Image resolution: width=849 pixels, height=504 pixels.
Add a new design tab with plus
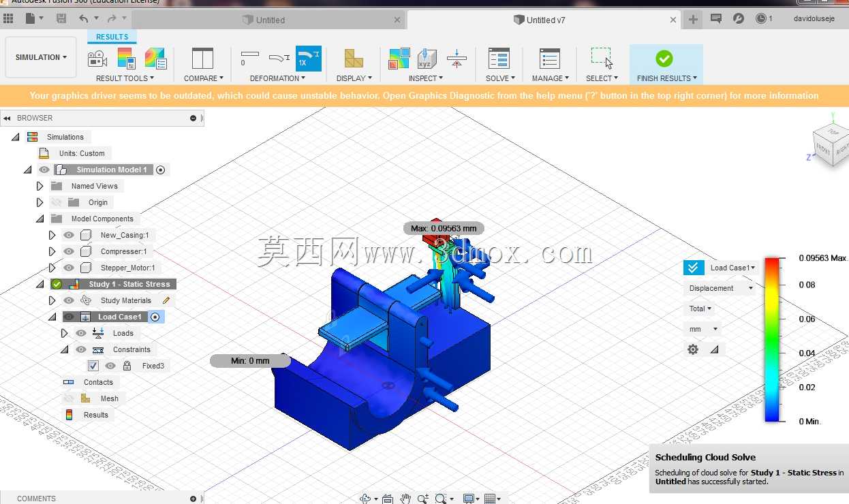693,19
